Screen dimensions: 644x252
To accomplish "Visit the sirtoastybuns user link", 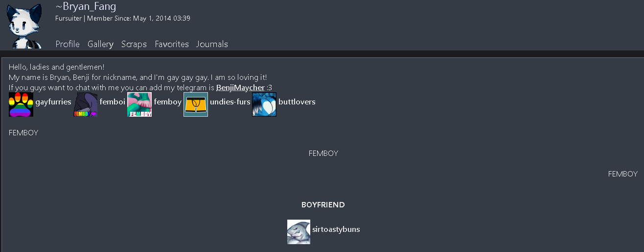I will (x=336, y=229).
